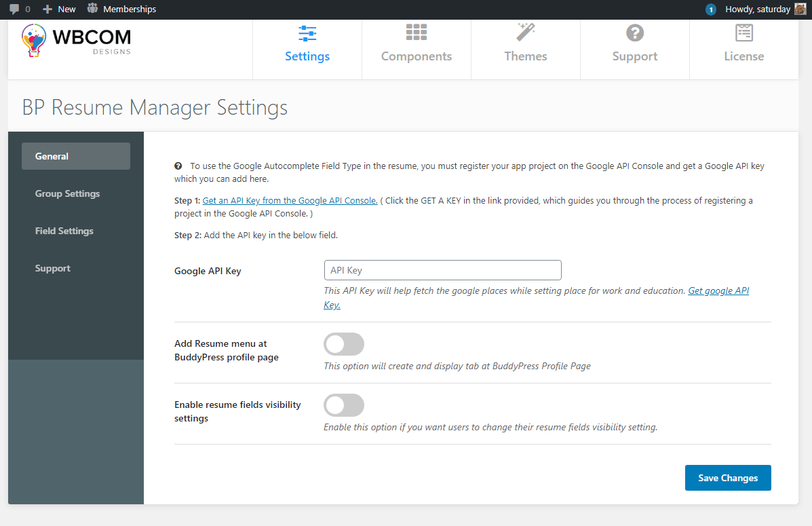This screenshot has height=526, width=812.
Task: Open Field Settings in the sidebar
Action: tap(75, 231)
